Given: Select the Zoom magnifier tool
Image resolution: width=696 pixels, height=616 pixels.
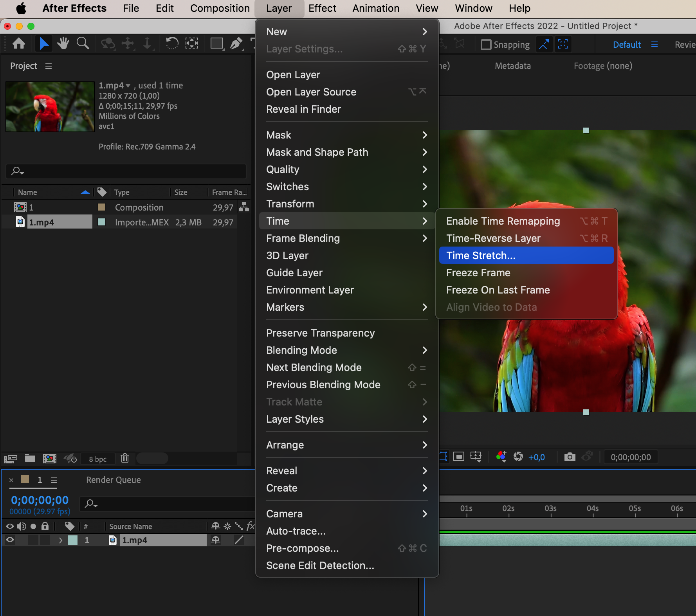Looking at the screenshot, I should (x=83, y=43).
